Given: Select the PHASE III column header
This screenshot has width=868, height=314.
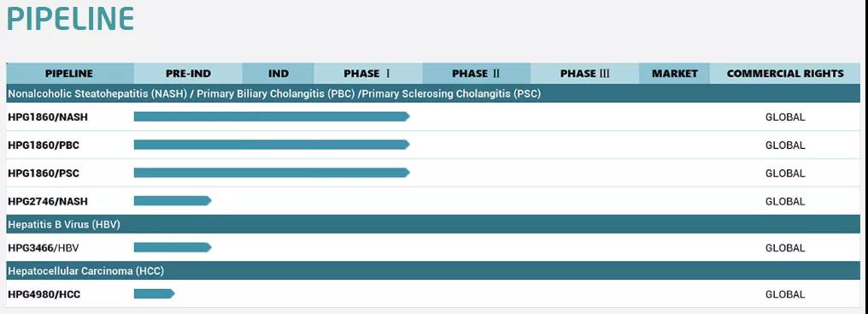Looking at the screenshot, I should pos(584,74).
